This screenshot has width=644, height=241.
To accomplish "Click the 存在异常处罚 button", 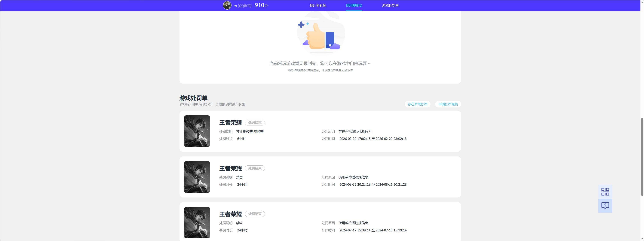I will click(418, 104).
